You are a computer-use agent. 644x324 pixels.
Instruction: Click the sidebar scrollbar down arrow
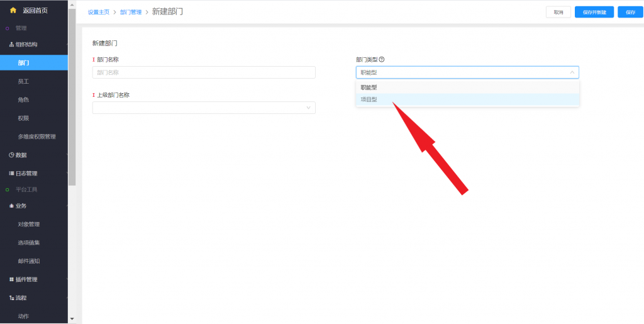click(x=72, y=319)
